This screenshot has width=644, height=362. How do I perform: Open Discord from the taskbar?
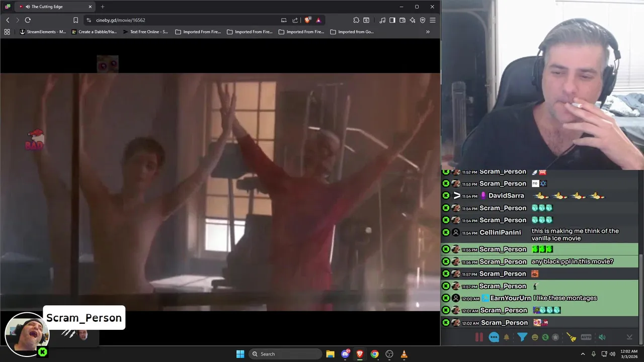(345, 354)
